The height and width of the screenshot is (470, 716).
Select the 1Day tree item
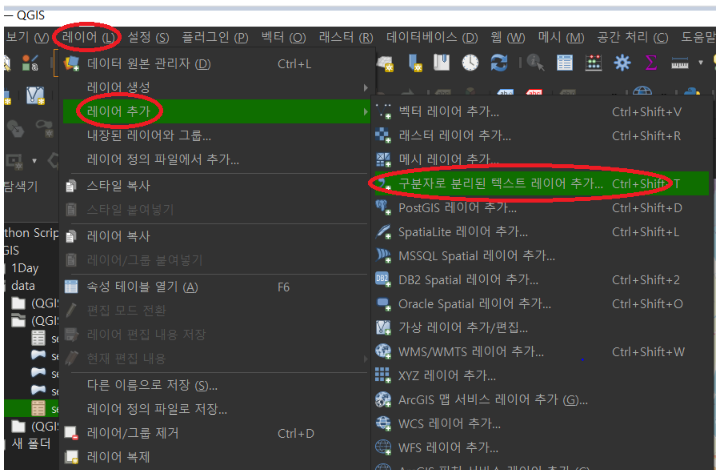25,268
